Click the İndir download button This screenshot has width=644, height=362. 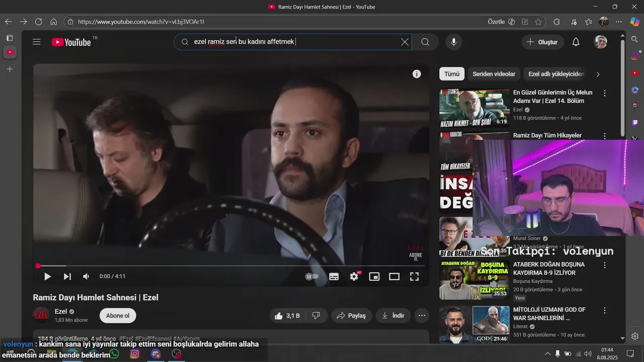tap(393, 316)
